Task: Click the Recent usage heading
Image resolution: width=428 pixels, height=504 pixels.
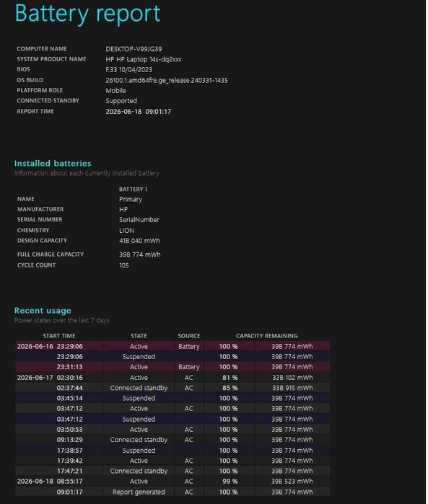Action: (x=43, y=311)
